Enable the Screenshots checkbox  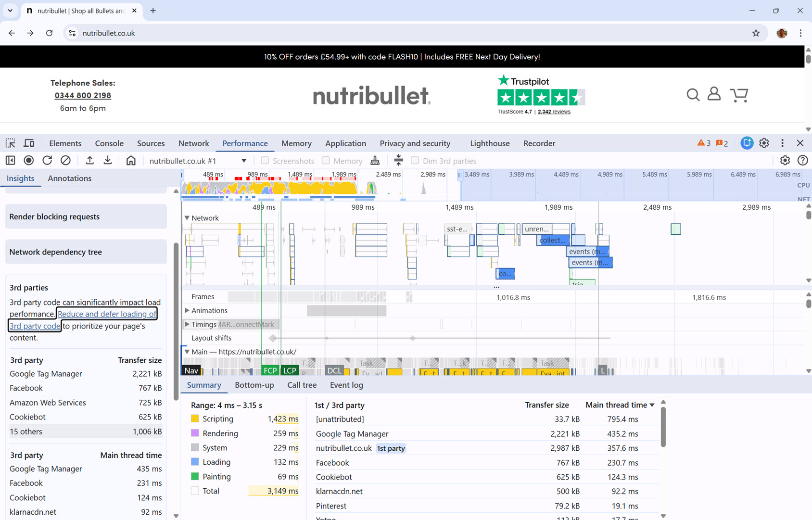(265, 160)
